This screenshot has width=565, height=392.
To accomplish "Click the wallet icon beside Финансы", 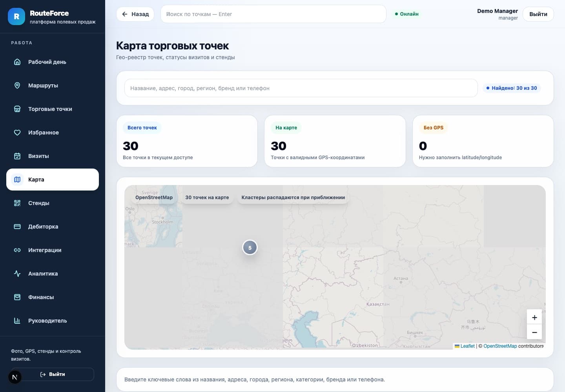I will [x=17, y=297].
